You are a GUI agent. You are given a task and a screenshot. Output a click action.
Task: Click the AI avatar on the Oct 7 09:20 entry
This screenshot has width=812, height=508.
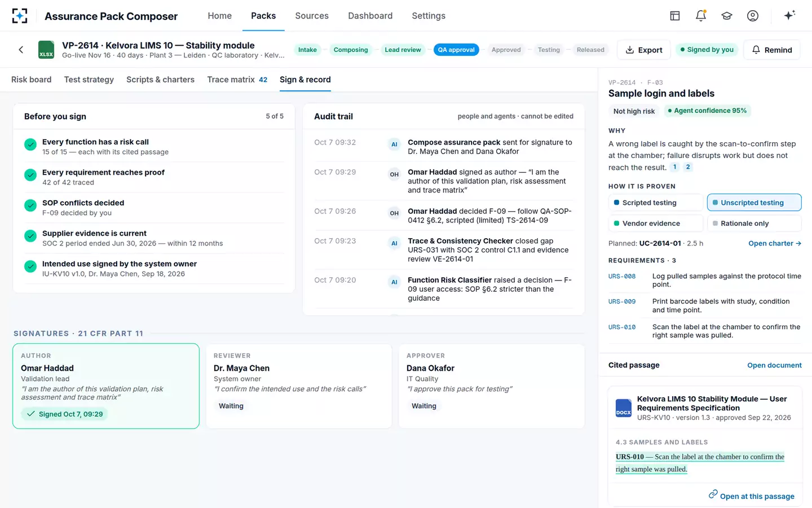click(x=394, y=282)
